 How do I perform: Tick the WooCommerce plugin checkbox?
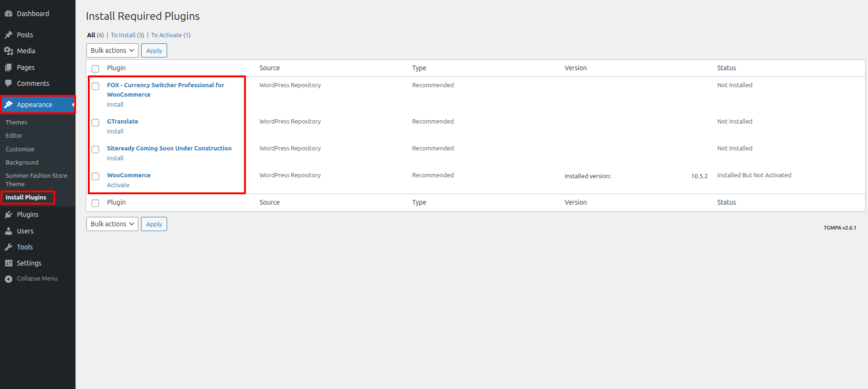[x=95, y=176]
